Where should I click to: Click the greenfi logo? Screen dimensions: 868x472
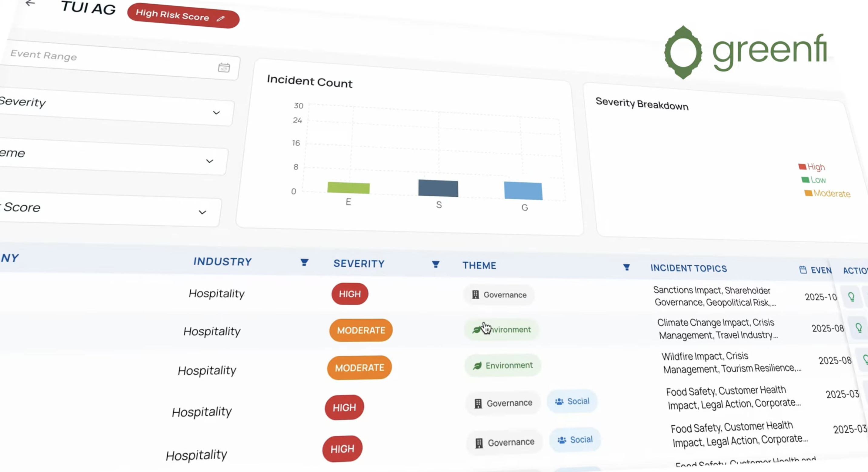pos(746,52)
